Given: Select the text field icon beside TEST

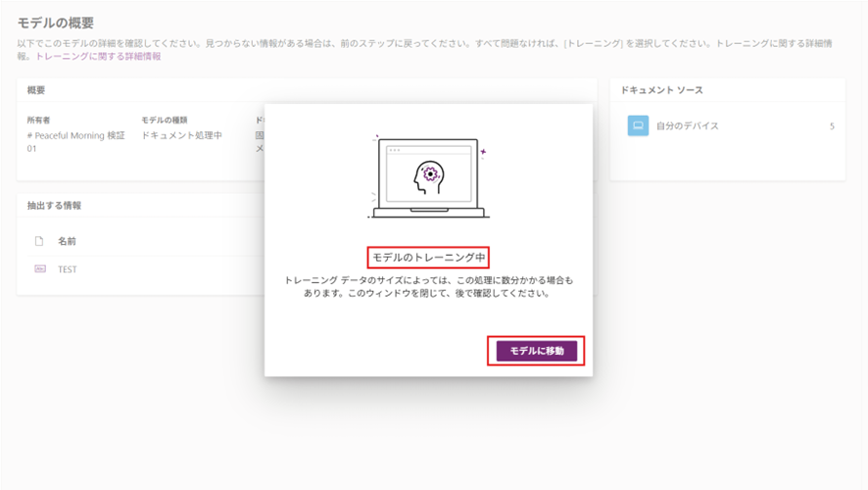Looking at the screenshot, I should tap(40, 269).
